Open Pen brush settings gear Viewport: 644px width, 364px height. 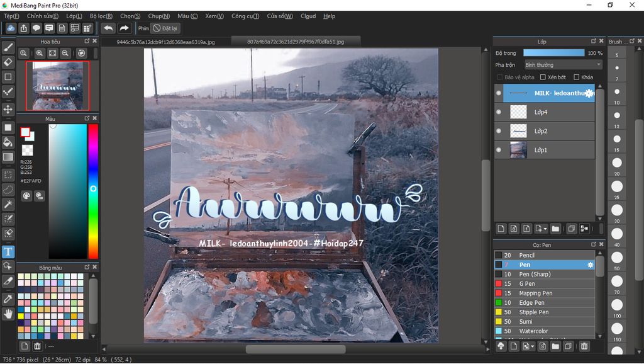[590, 265]
